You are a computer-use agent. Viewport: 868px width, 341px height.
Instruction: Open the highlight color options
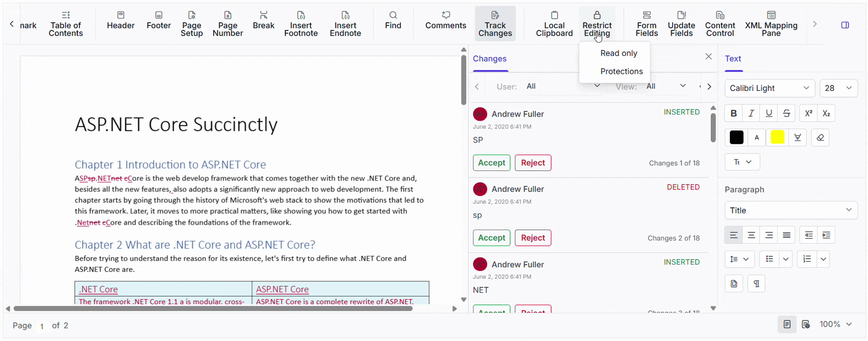pyautogui.click(x=797, y=137)
